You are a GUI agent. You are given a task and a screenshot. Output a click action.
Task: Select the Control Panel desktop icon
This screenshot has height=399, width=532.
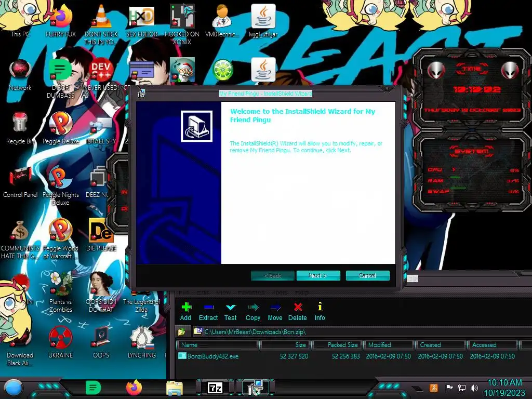20,182
